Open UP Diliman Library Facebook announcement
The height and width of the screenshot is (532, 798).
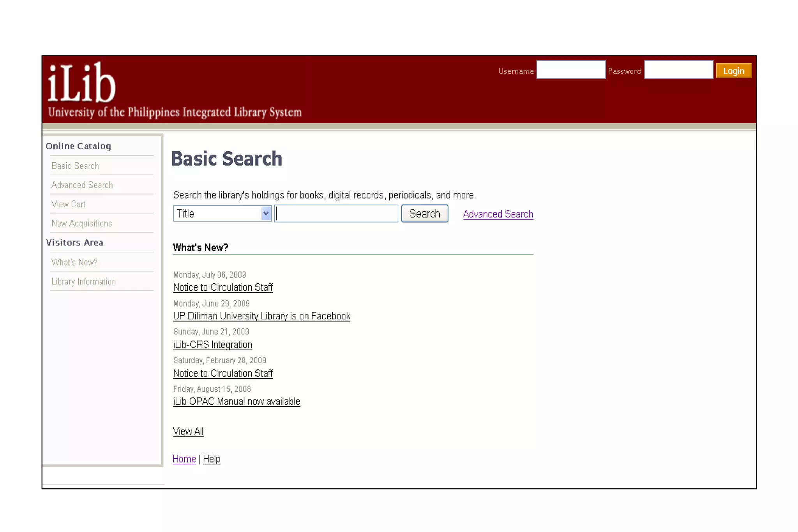pyautogui.click(x=261, y=316)
